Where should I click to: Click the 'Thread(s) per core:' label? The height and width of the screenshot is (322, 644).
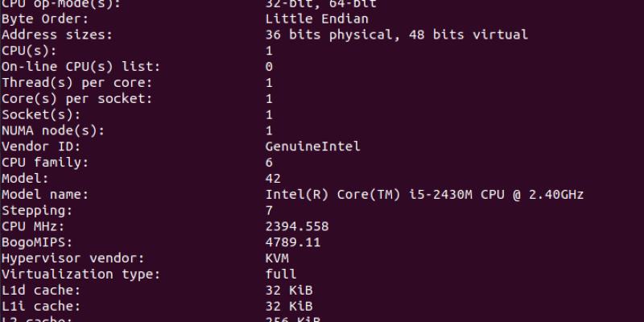coord(76,82)
